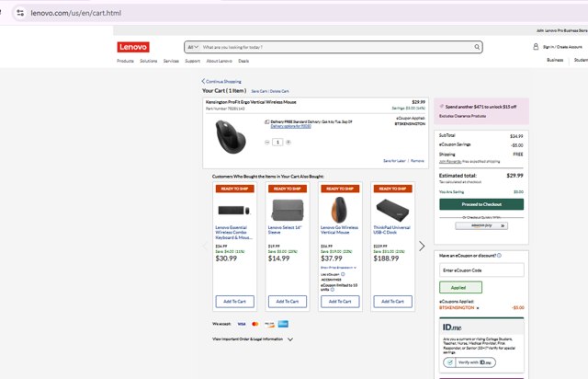
Task: Click the search magnifier icon
Action: point(477,47)
